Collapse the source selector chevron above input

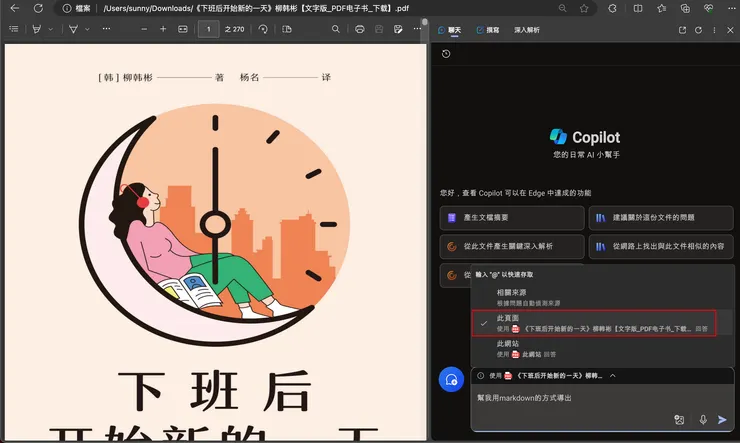point(613,376)
